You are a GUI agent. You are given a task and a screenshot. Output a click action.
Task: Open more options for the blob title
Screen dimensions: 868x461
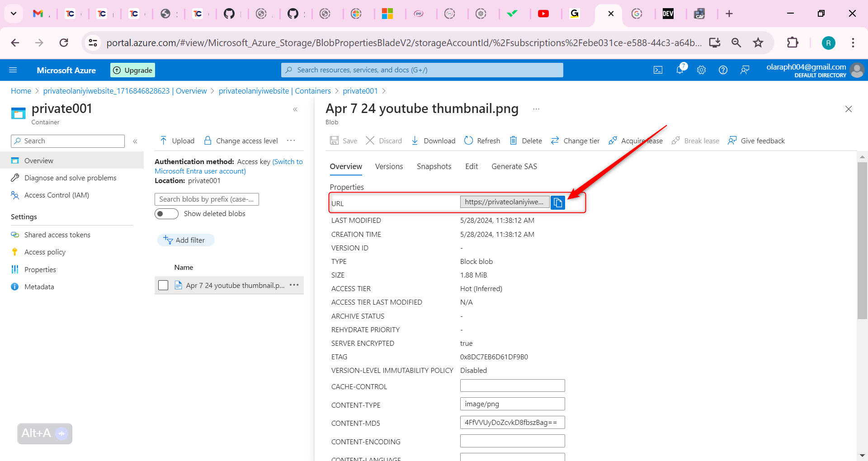tap(536, 109)
